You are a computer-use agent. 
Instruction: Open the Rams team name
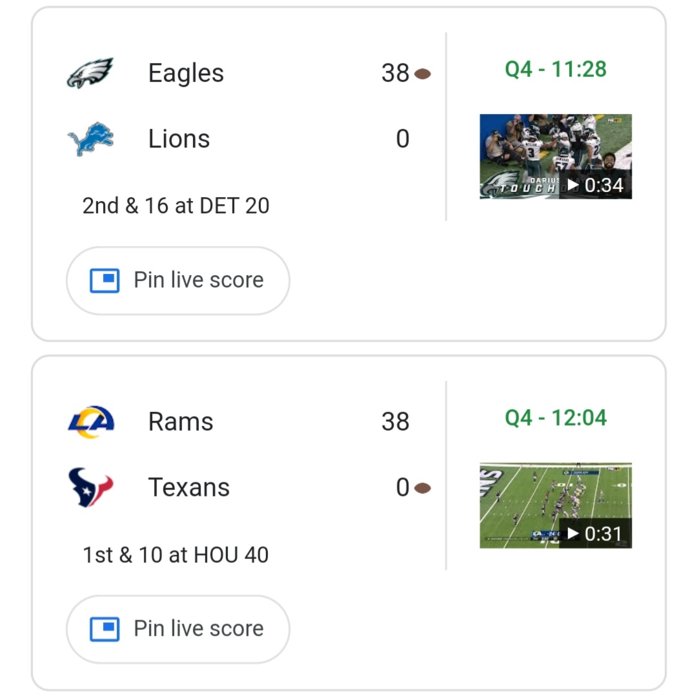click(x=181, y=422)
